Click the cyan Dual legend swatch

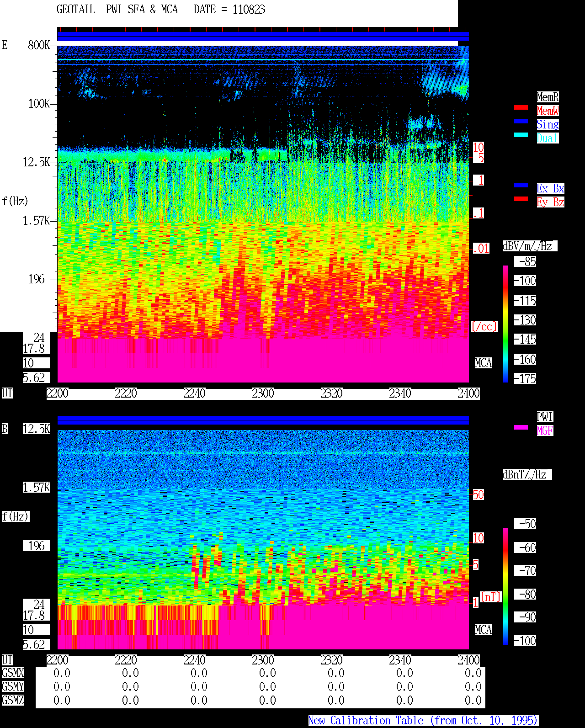[521, 135]
